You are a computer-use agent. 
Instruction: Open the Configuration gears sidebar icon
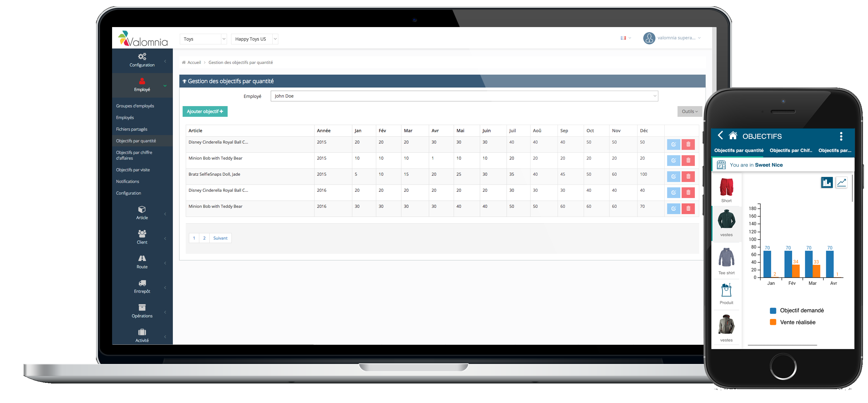[142, 57]
